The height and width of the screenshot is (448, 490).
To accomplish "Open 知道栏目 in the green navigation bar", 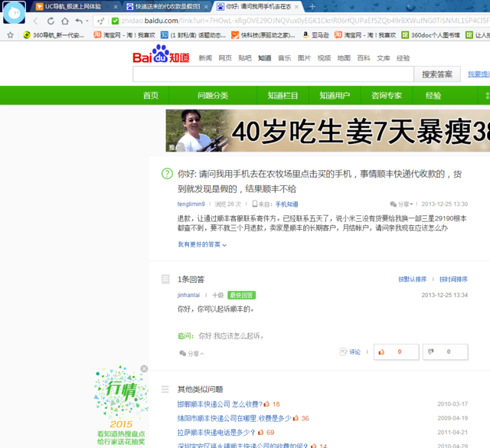I will pos(283,96).
